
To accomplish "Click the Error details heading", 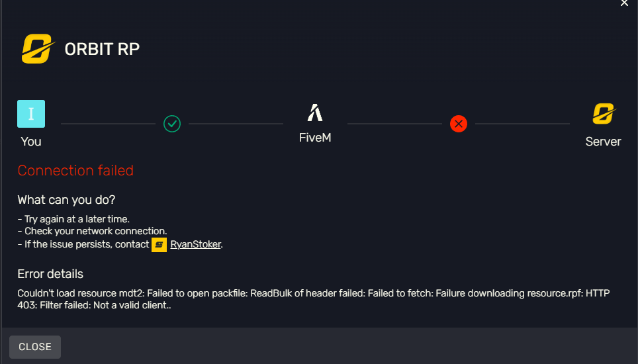I will click(x=50, y=274).
